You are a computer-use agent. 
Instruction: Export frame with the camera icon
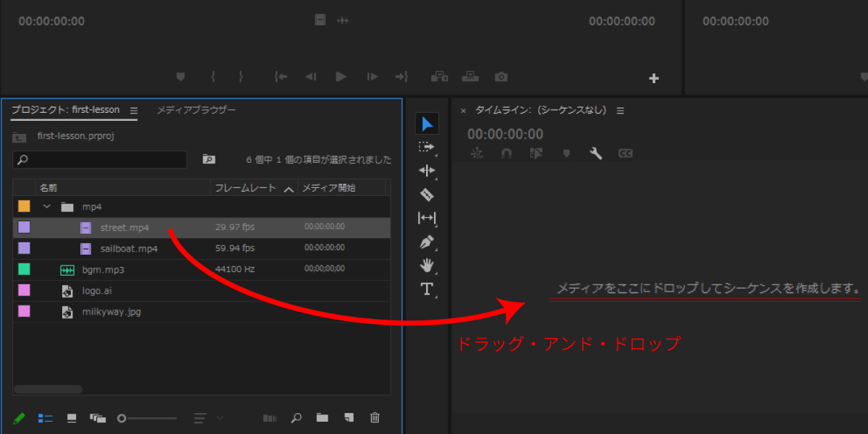click(501, 77)
